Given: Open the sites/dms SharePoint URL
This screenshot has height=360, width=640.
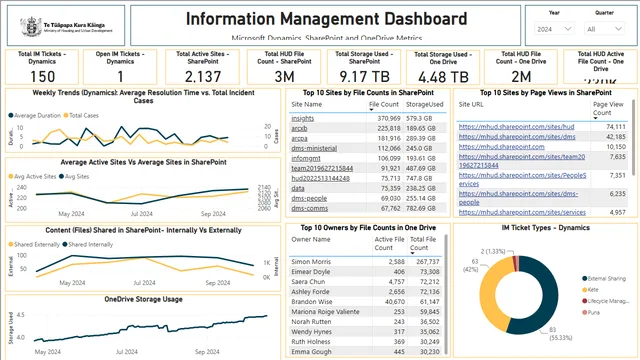Looking at the screenshot, I should click(517, 137).
